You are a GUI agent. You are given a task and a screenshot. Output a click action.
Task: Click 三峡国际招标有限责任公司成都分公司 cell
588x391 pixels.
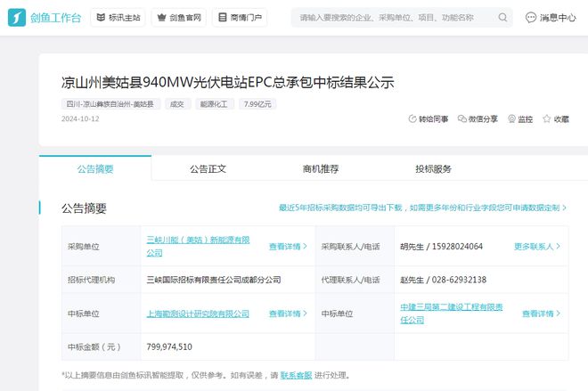pos(214,280)
